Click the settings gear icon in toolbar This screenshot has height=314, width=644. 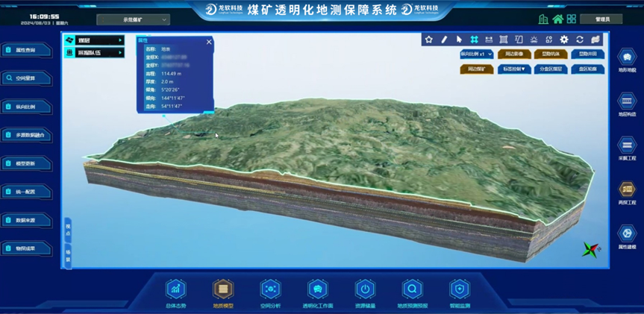(x=564, y=40)
